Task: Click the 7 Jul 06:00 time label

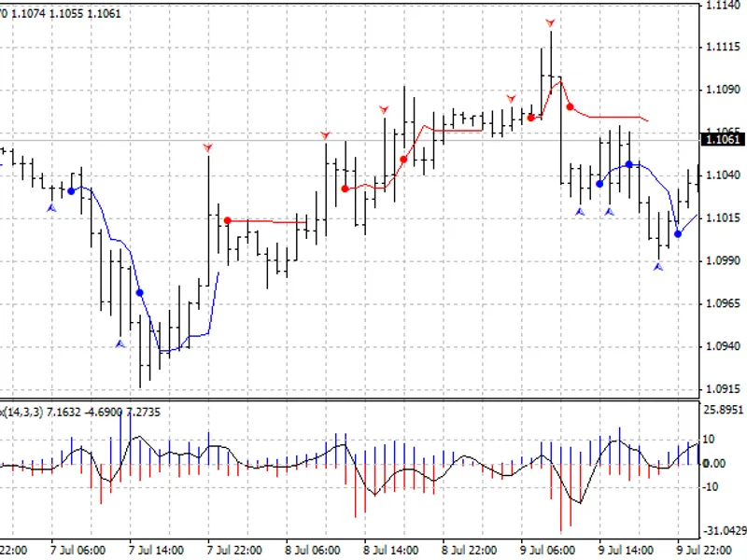Action: pyautogui.click(x=78, y=551)
